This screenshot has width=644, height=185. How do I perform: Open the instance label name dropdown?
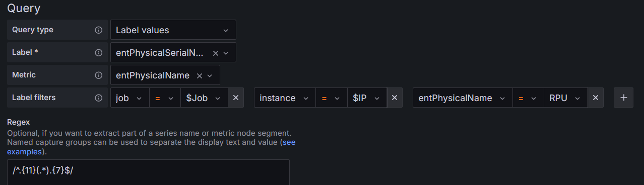285,98
